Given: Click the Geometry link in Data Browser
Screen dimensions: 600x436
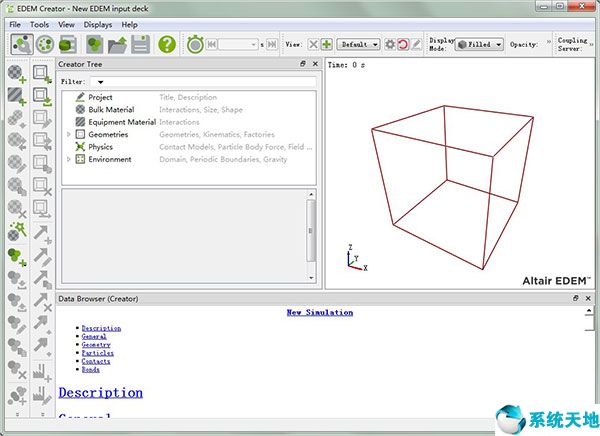Looking at the screenshot, I should click(96, 345).
